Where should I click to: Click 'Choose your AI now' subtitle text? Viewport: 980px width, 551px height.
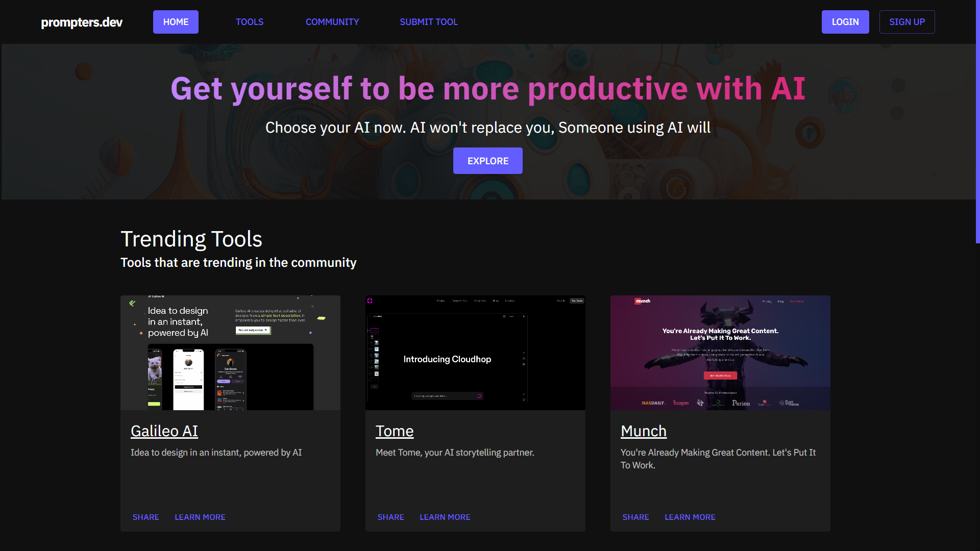coord(488,128)
